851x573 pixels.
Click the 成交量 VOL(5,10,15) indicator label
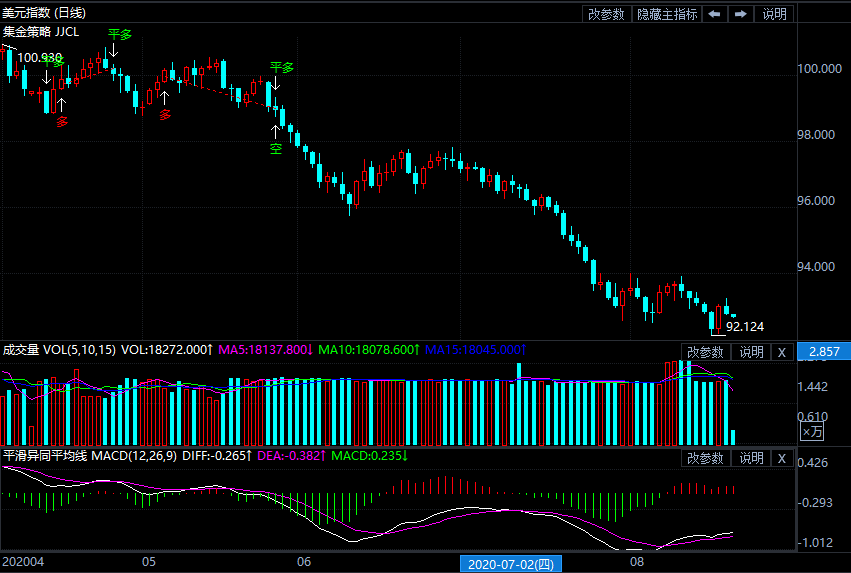tap(58, 350)
